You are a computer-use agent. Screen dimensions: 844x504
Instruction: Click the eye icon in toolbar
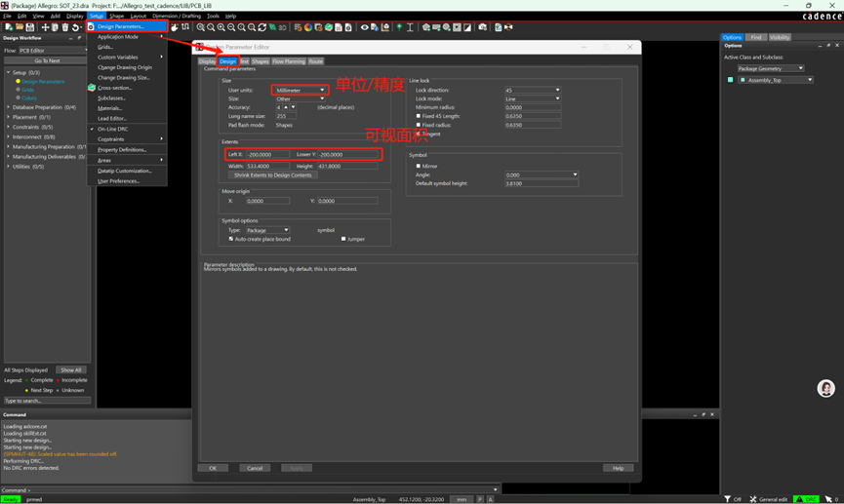click(x=364, y=27)
